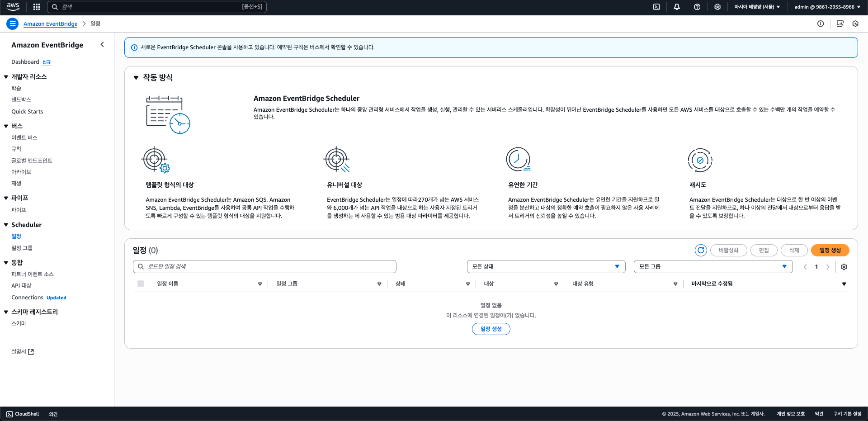Collapse the Scheduler nav group

coord(6,225)
